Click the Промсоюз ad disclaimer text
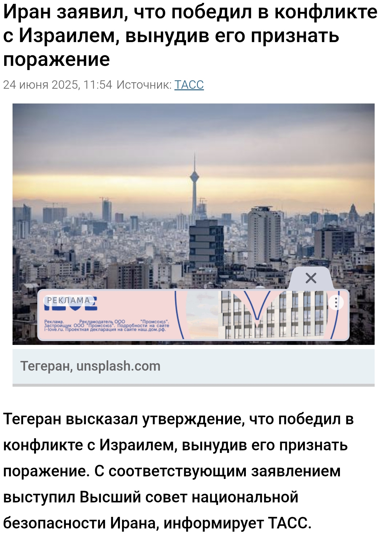The height and width of the screenshot is (541, 392). (x=107, y=326)
